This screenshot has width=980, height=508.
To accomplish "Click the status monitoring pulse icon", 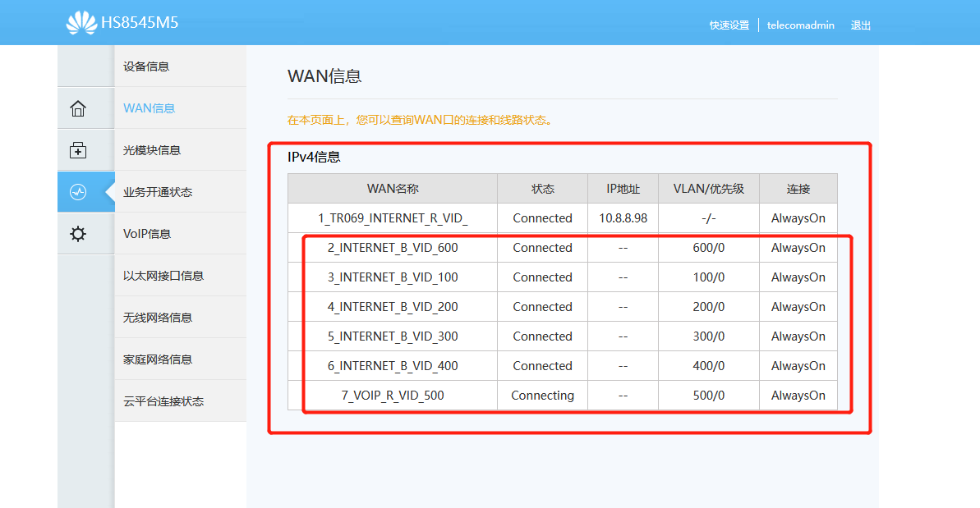I will click(78, 192).
